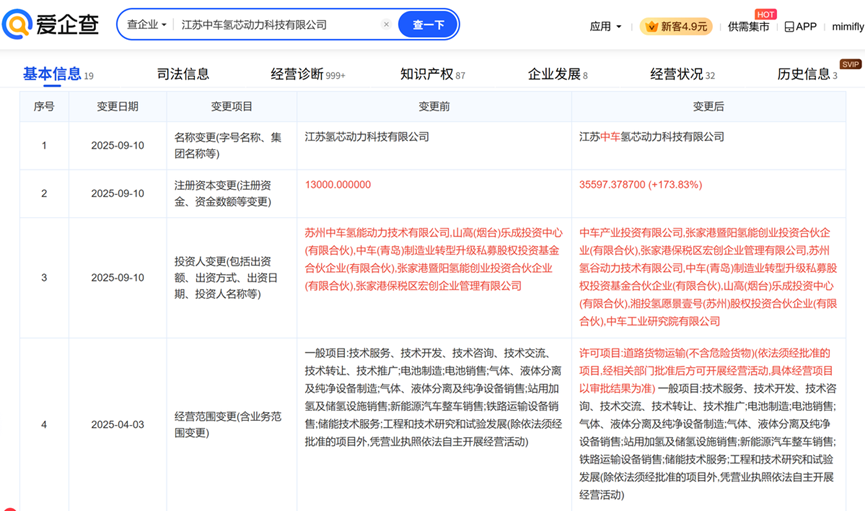The image size is (865, 511).
Task: Switch to the 司法信息 tab
Action: 183,74
